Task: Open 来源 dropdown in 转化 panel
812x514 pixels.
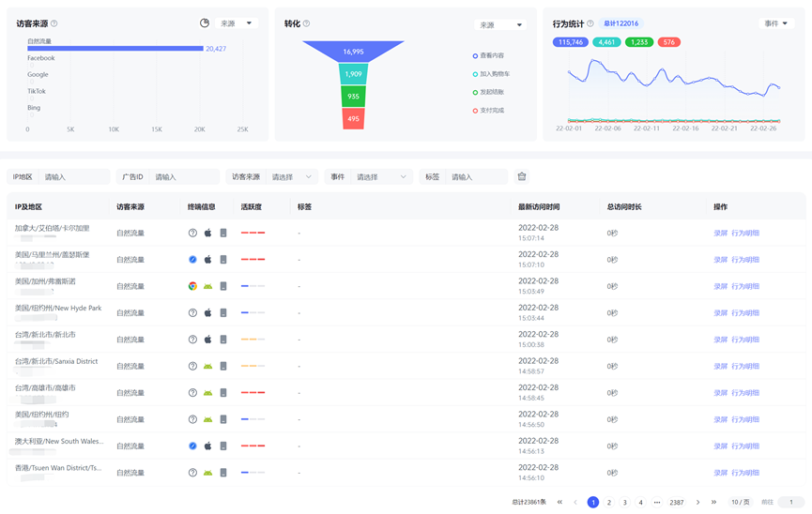Action: coord(500,24)
